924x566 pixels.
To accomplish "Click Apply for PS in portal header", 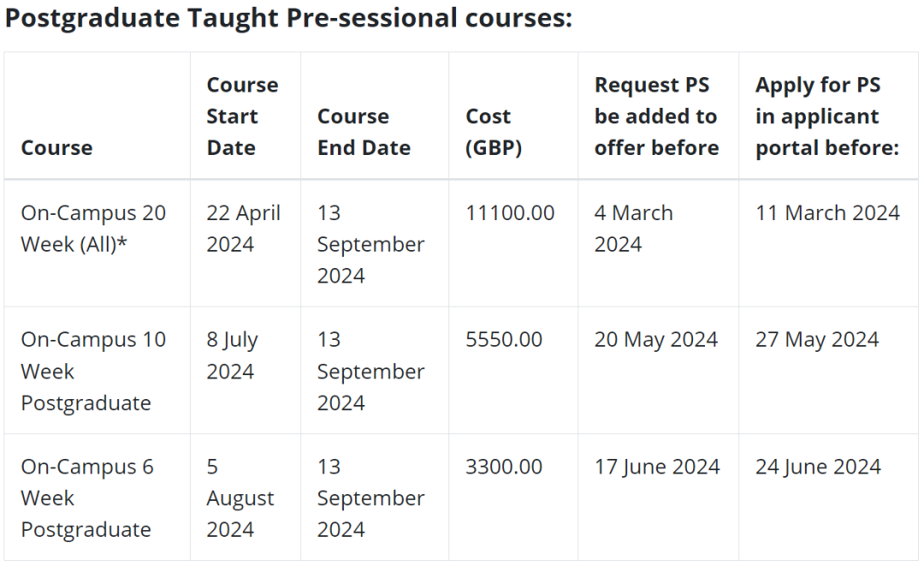I will point(827,116).
